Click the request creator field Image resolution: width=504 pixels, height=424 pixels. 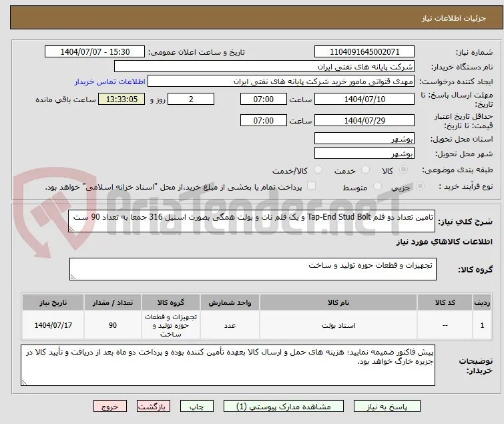(280, 81)
